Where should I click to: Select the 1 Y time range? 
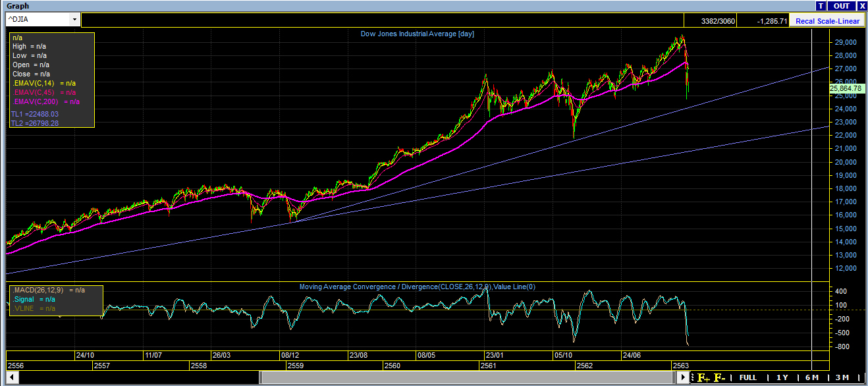[782, 378]
